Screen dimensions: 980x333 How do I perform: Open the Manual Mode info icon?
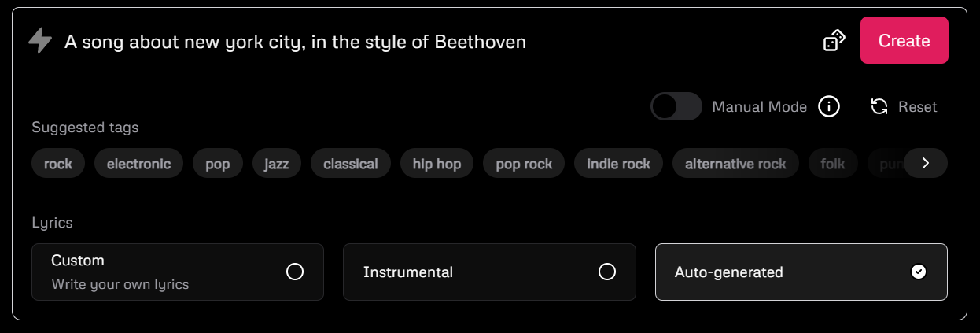click(829, 106)
